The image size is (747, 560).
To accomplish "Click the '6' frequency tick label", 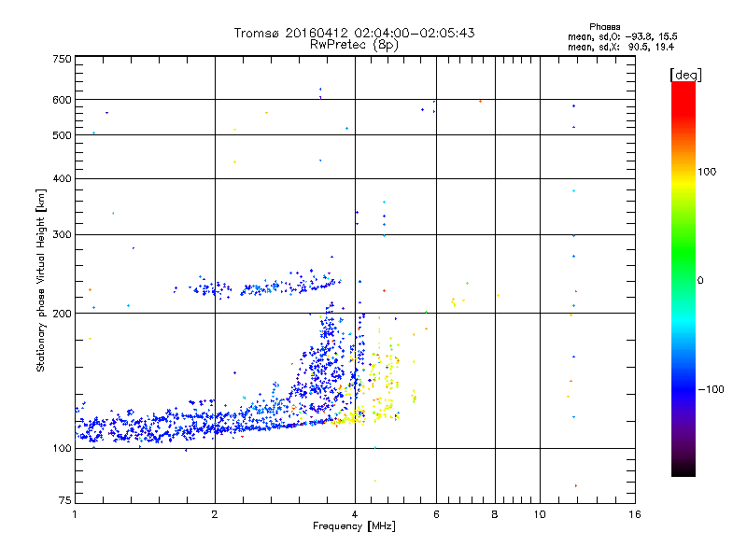I will 436,514.
